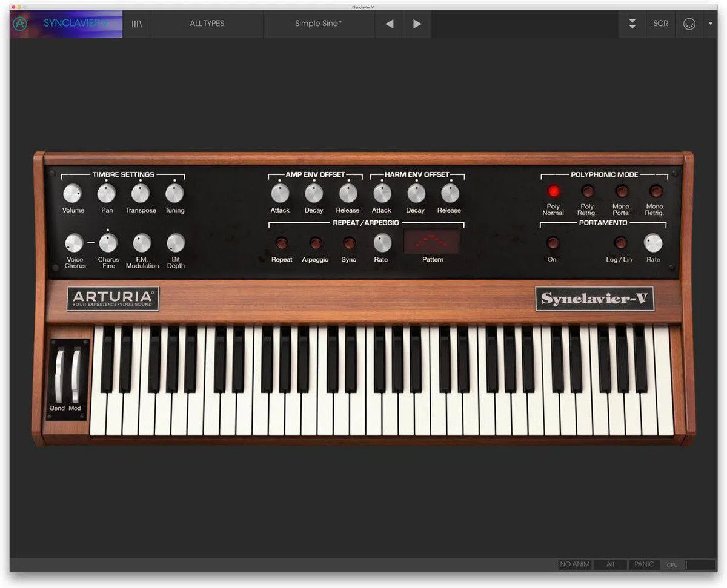Screen dimensions: 727x588
Task: Open the preset library browser icon
Action: [136, 24]
